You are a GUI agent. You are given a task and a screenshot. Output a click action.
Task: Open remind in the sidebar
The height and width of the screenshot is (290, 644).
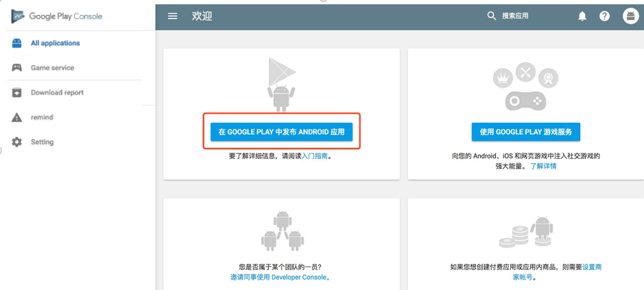click(x=42, y=117)
